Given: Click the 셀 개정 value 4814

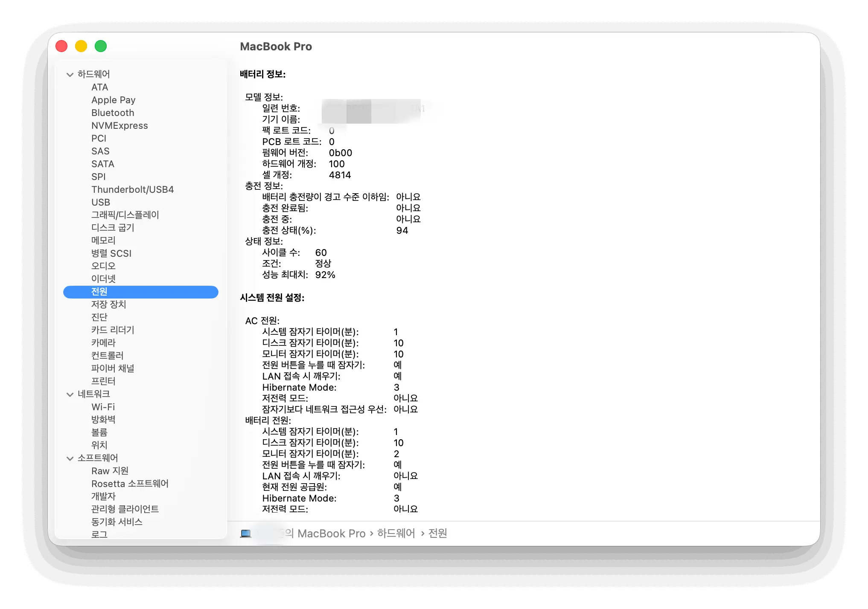Looking at the screenshot, I should pyautogui.click(x=340, y=175).
